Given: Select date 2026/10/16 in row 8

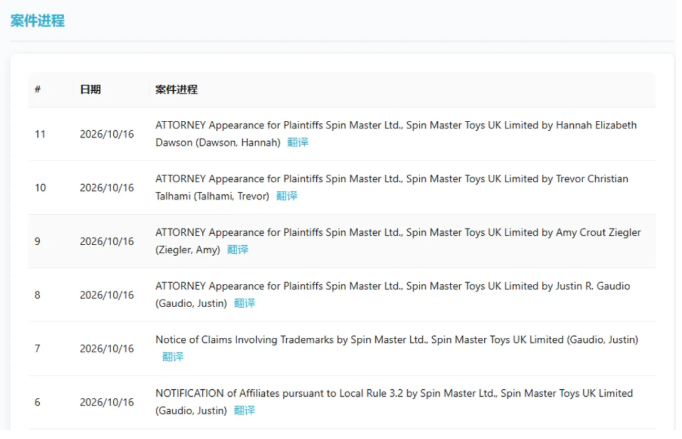Looking at the screenshot, I should tap(107, 295).
